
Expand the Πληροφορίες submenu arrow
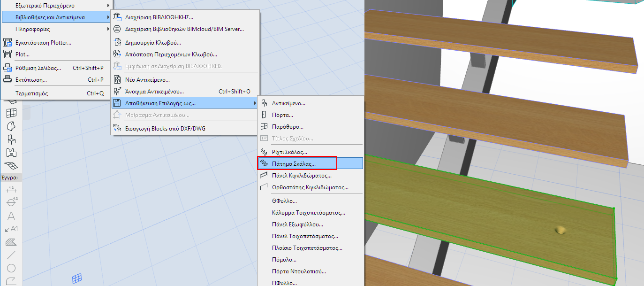[x=108, y=29]
